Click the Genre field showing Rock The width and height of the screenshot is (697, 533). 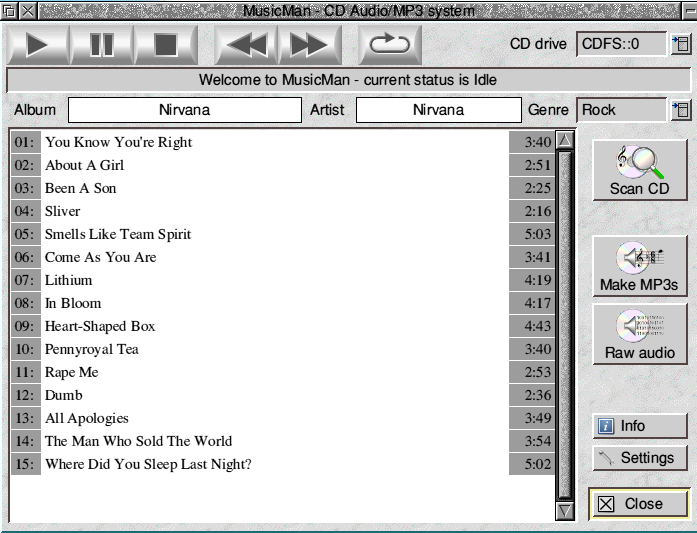pos(621,110)
